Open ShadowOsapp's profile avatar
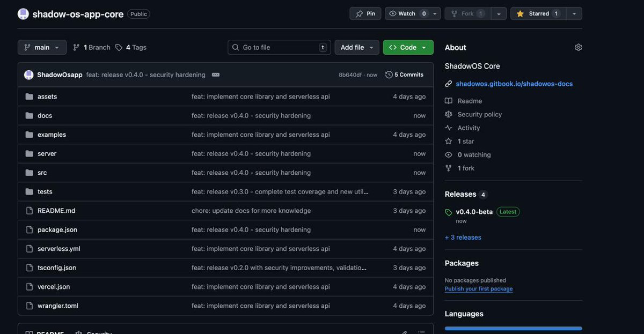The image size is (644, 334). pos(28,74)
